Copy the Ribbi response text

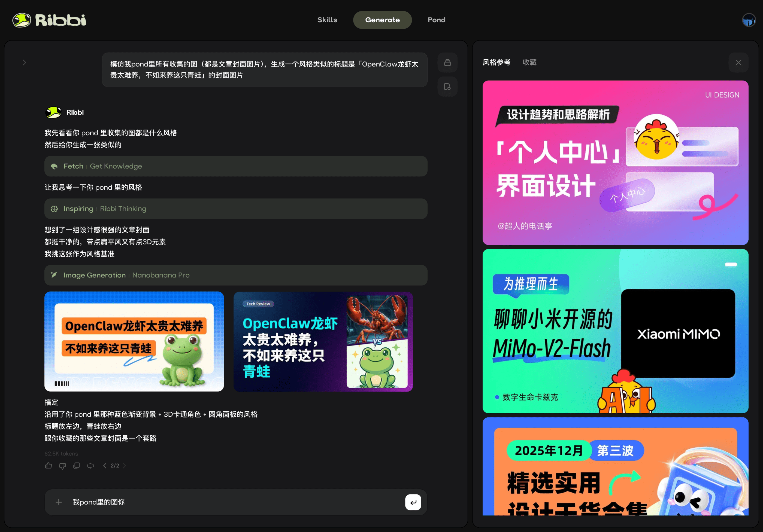[76, 466]
